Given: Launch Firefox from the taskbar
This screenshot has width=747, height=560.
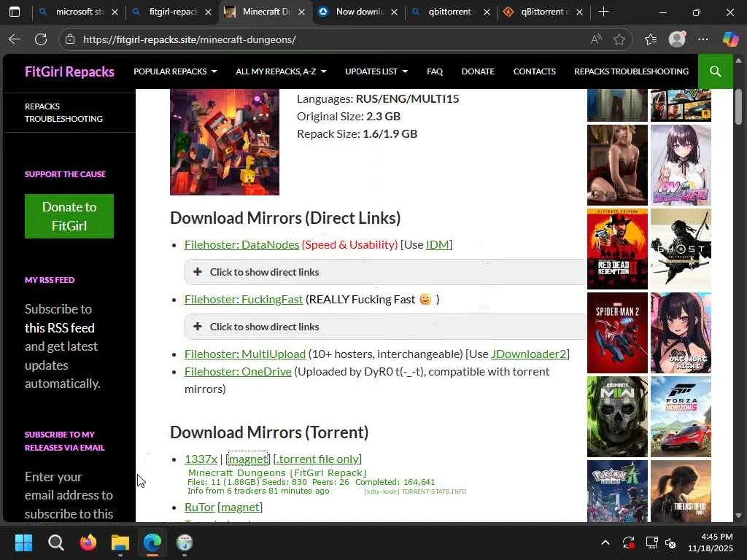Looking at the screenshot, I should click(88, 542).
